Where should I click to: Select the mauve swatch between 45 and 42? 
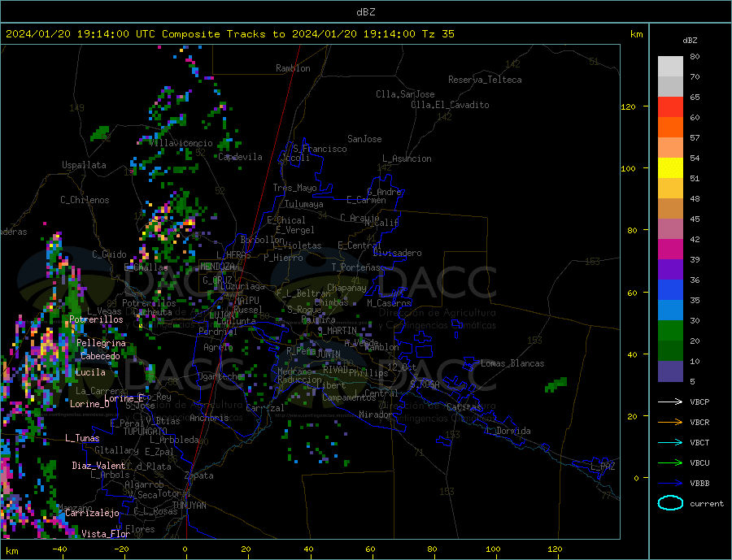coord(670,229)
